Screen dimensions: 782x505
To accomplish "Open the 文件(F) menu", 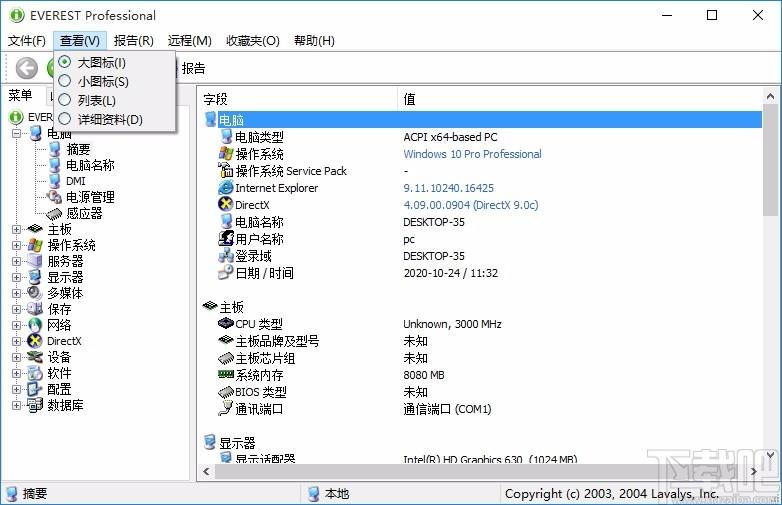I will 27,40.
